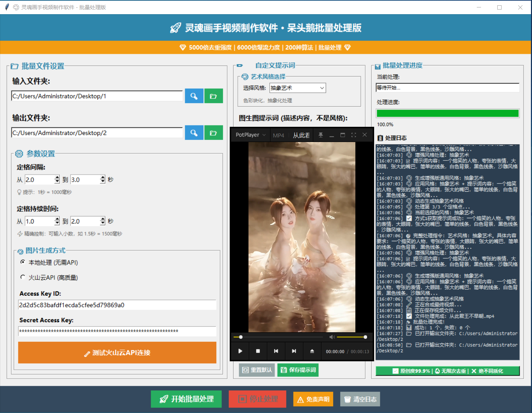Screen dimensions: 532x413
Task: Select the 本地处理 (无需API) radio button
Action: click(x=23, y=262)
